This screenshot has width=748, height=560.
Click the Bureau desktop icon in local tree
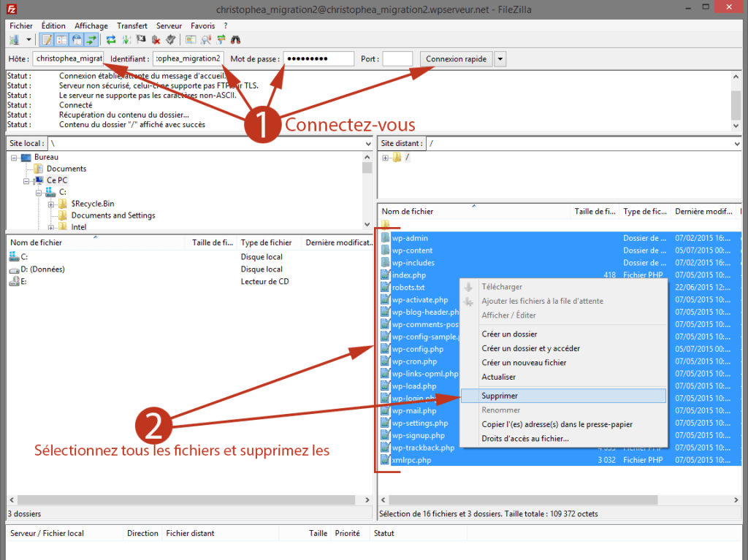coord(26,158)
